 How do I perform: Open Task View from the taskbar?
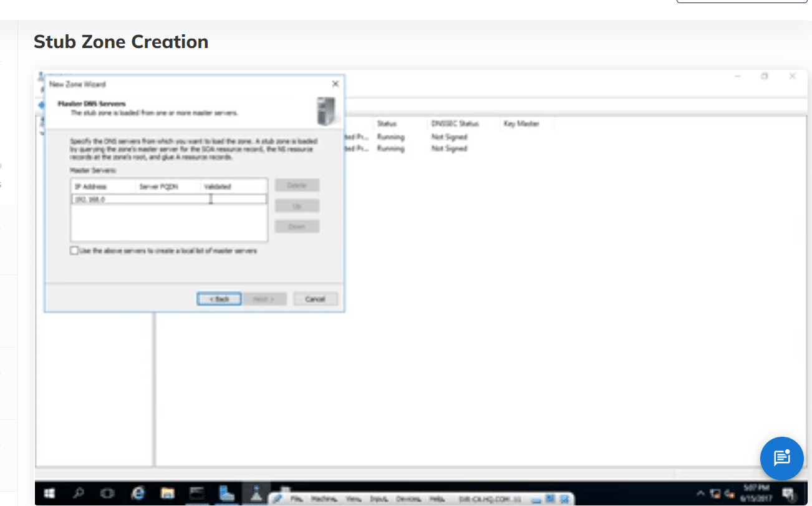[x=109, y=493]
